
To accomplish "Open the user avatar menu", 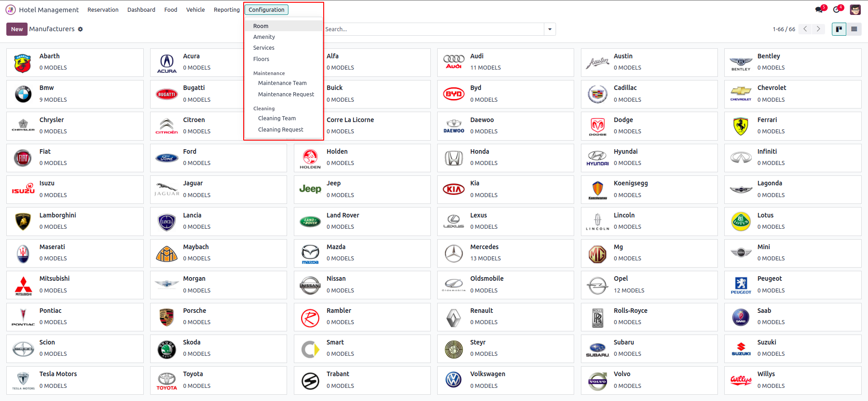I will (x=855, y=9).
